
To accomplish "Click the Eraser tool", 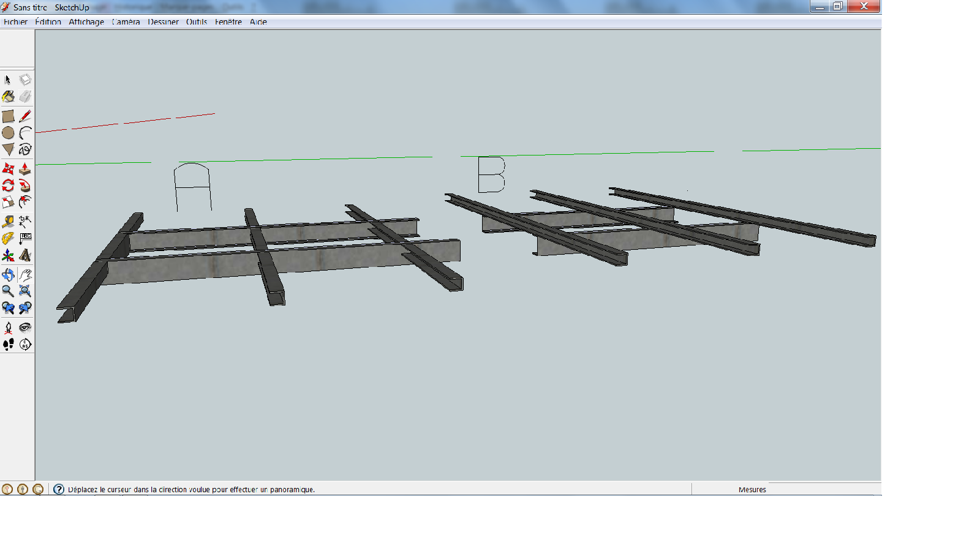I will click(x=25, y=97).
